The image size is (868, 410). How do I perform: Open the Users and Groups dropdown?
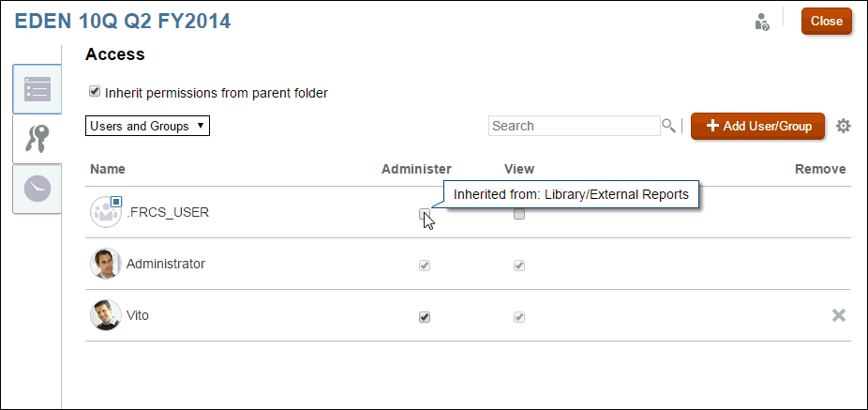coord(147,126)
